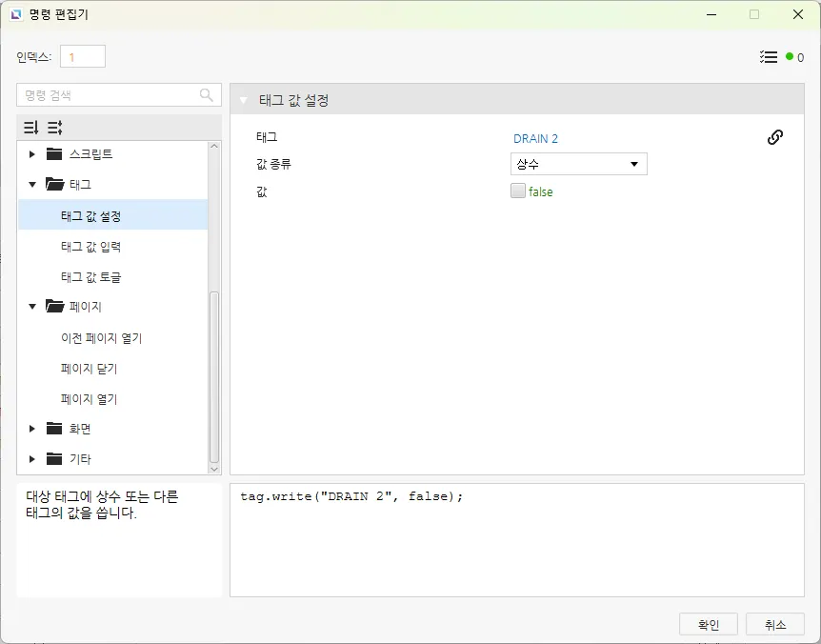Click the 스크립트 folder icon
This screenshot has width=821, height=644.
(x=54, y=154)
